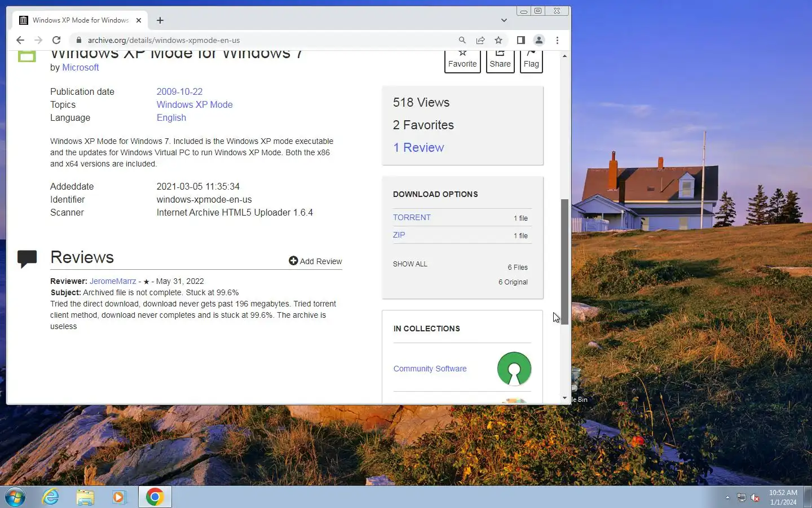812x508 pixels.
Task: Toggle the Chrome side panel icon
Action: pos(521,40)
